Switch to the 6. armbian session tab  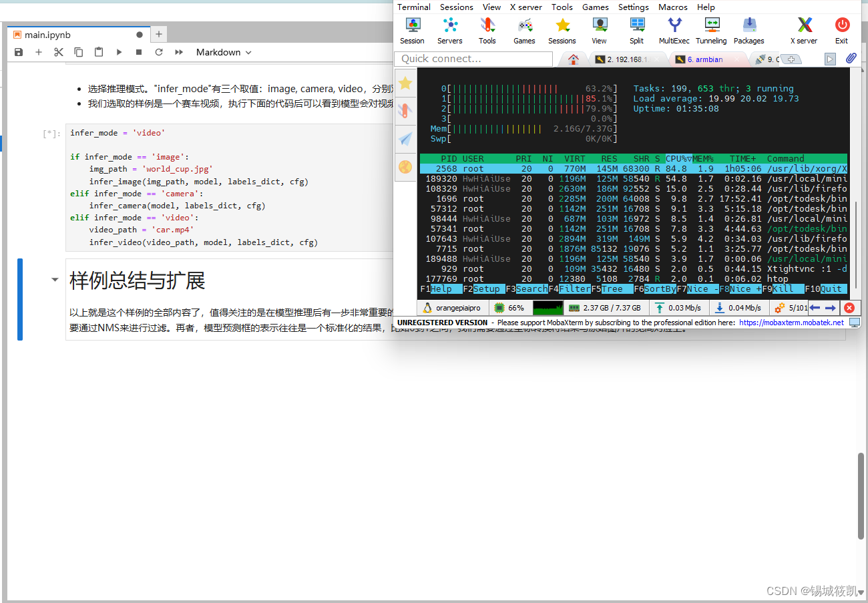[706, 59]
